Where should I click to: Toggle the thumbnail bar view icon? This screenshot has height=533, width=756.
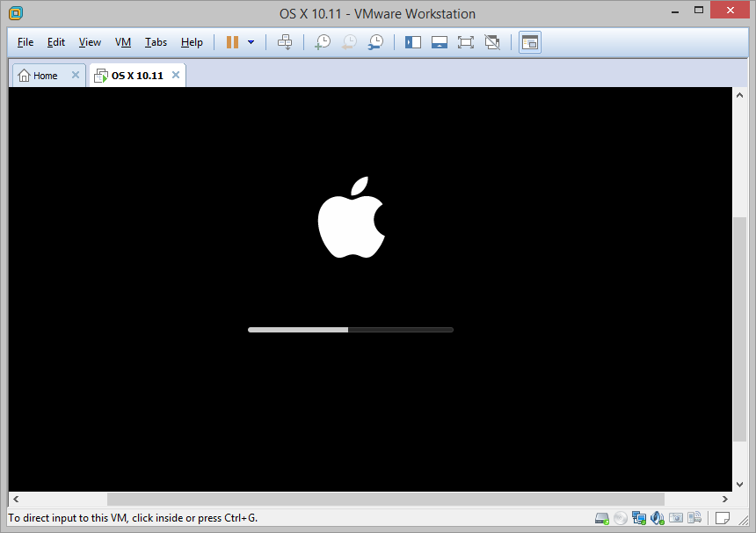click(440, 42)
